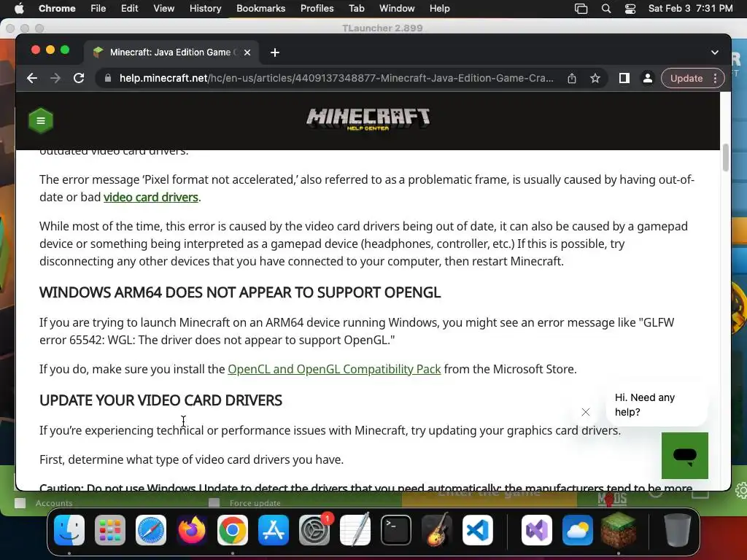Open the Profiles menu

pyautogui.click(x=317, y=8)
